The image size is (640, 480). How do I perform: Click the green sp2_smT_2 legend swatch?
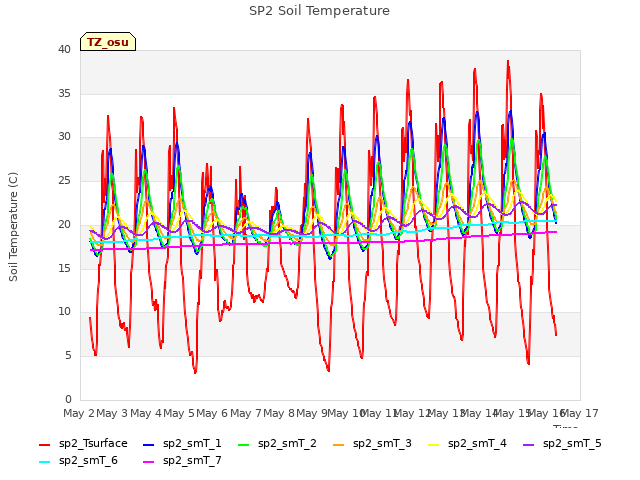(244, 444)
